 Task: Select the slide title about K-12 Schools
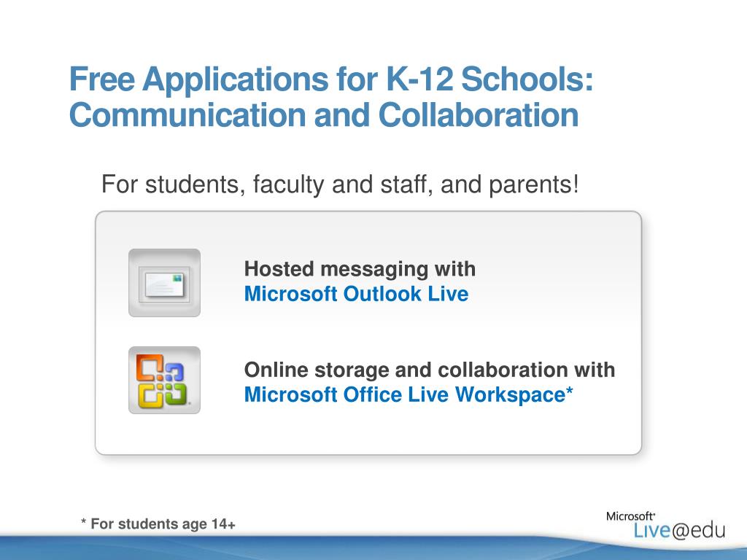[x=331, y=97]
